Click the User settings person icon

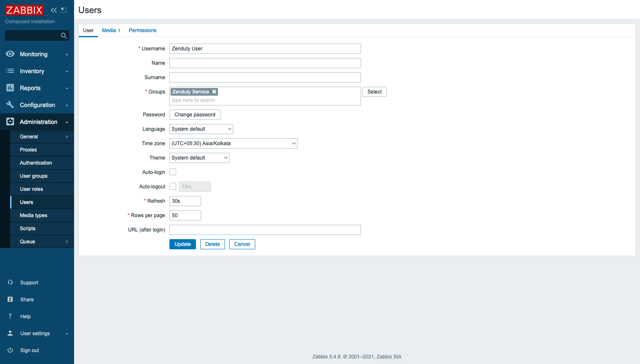pyautogui.click(x=10, y=333)
